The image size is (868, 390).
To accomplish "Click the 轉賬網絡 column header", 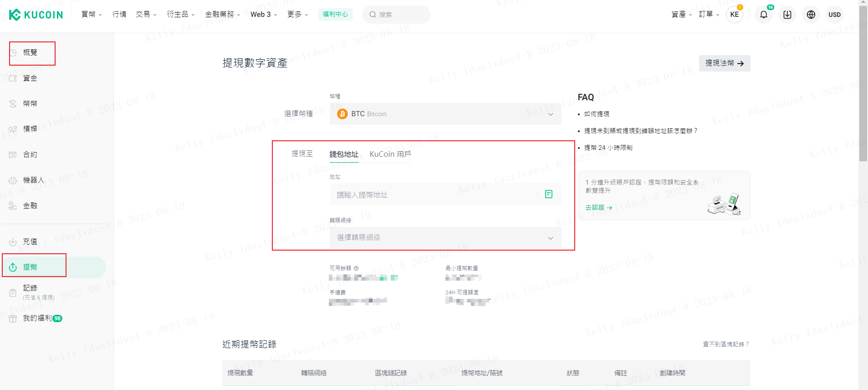I will pyautogui.click(x=314, y=373).
